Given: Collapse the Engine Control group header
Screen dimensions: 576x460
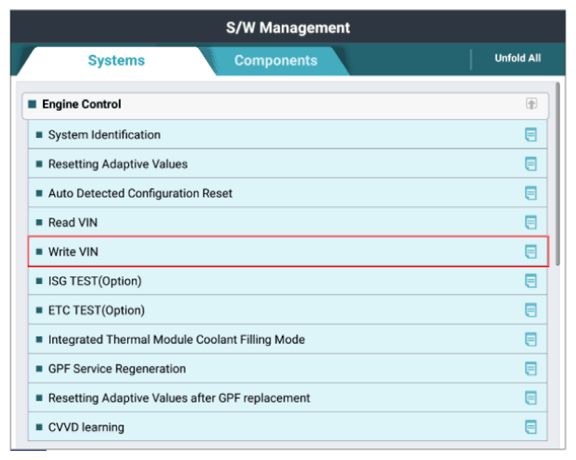Looking at the screenshot, I should (285, 105).
